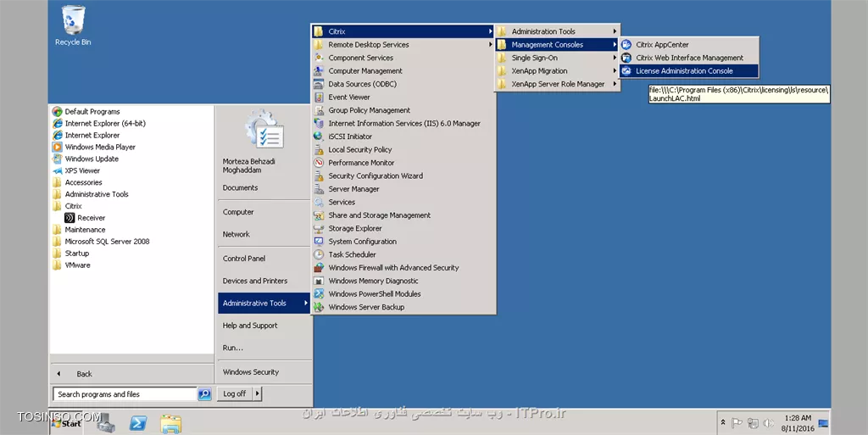This screenshot has width=868, height=435.
Task: Click the iSCSI Initiator icon
Action: tap(319, 137)
